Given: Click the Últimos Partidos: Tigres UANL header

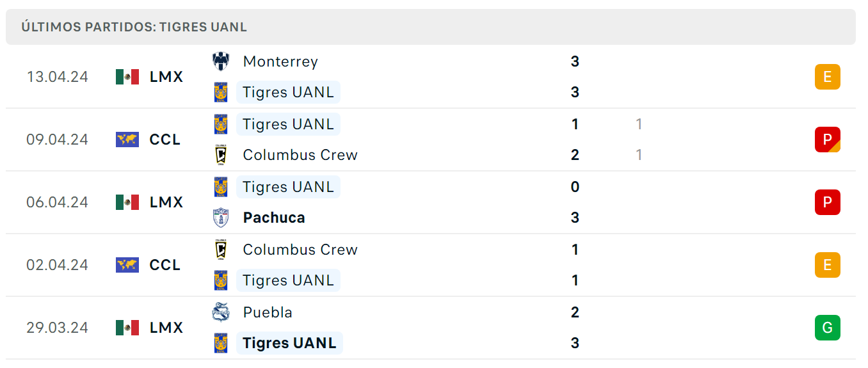Looking at the screenshot, I should pyautogui.click(x=134, y=27).
